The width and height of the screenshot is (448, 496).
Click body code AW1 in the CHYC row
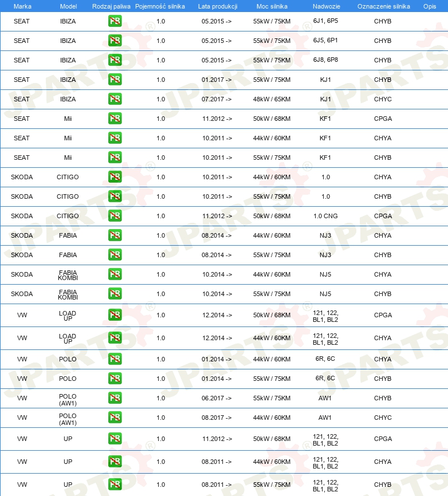tap(325, 418)
